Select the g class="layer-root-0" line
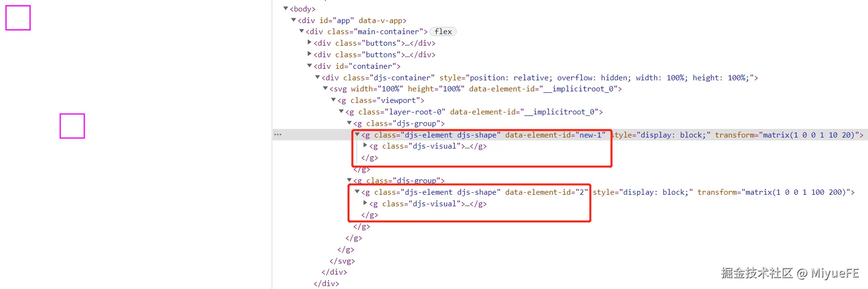Viewport: 868px width, 289px height. tap(474, 112)
